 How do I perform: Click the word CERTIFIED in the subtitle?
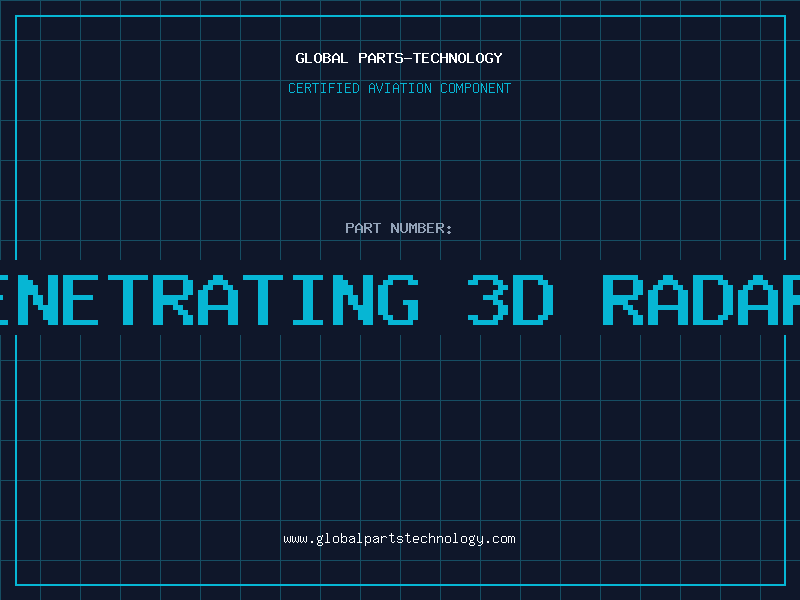323,89
